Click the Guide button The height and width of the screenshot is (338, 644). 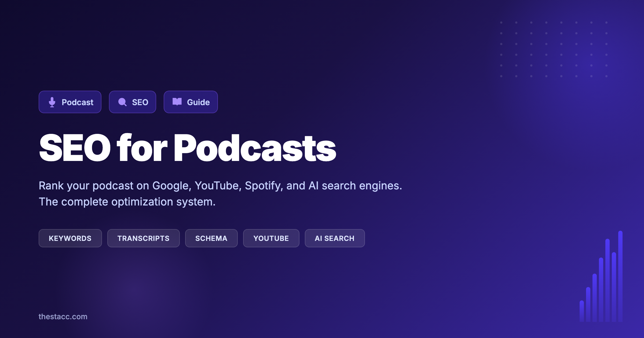point(191,102)
